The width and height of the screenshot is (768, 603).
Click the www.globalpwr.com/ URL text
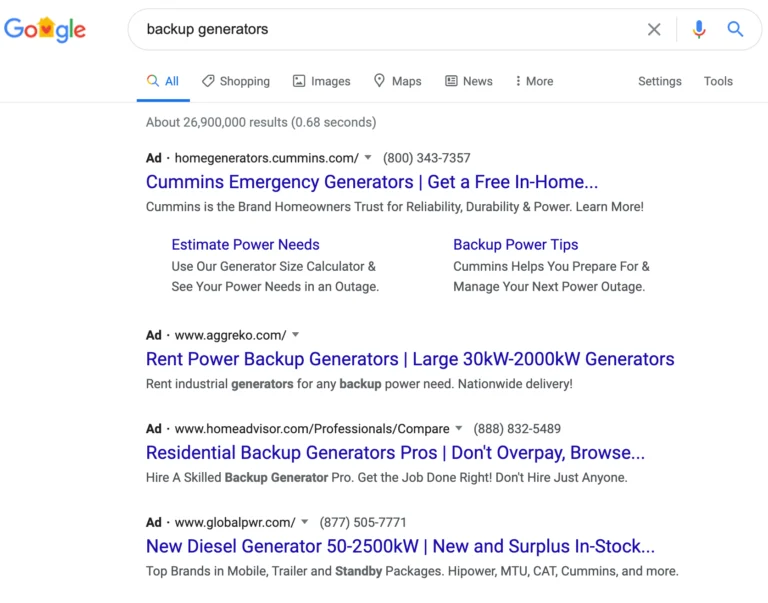tap(235, 523)
